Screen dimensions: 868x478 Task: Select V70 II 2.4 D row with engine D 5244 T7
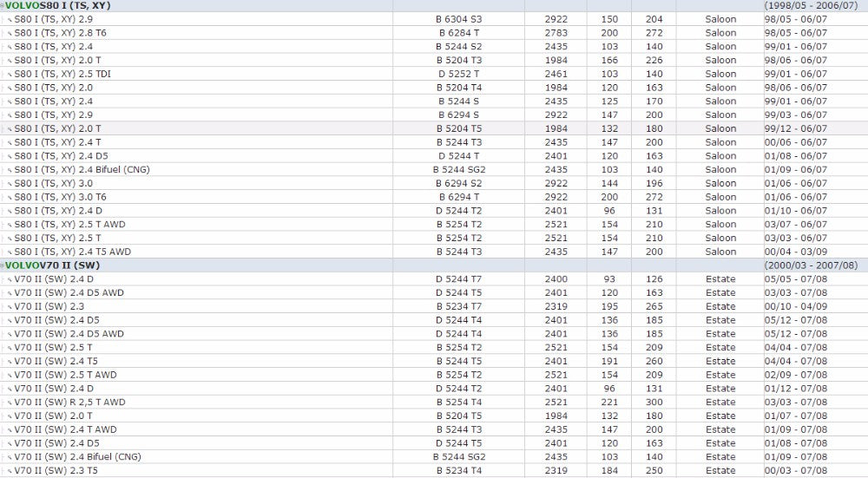(434, 278)
